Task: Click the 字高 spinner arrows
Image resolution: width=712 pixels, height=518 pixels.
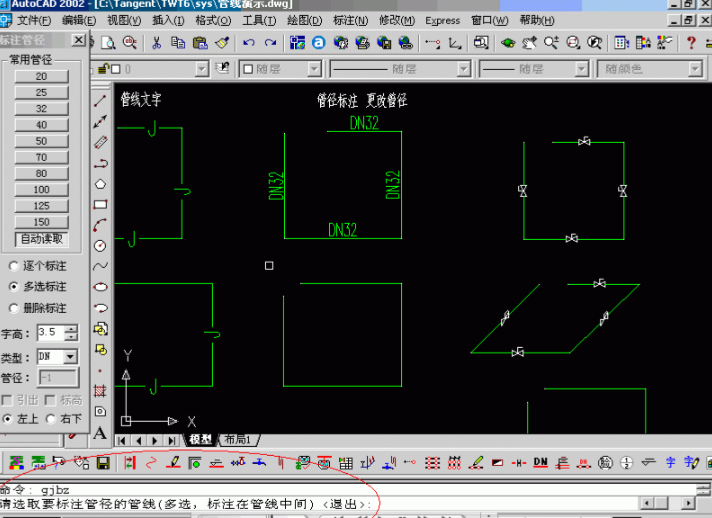Action: [x=71, y=333]
